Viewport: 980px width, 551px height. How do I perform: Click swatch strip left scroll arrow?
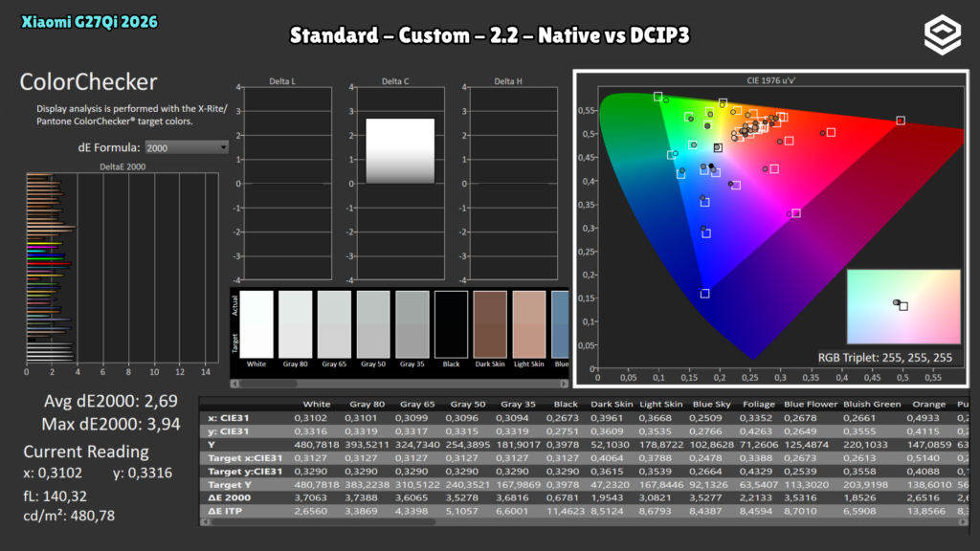(235, 384)
